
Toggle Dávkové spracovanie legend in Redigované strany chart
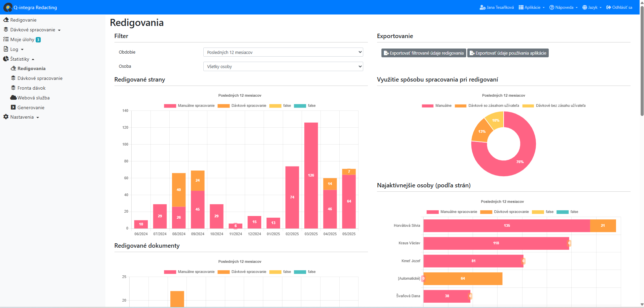coord(242,106)
